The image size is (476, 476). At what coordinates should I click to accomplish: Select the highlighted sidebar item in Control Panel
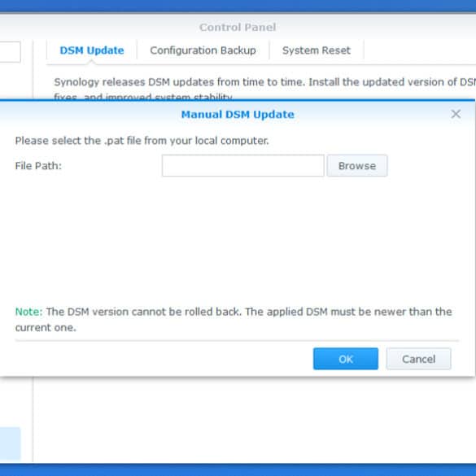[x=10, y=443]
